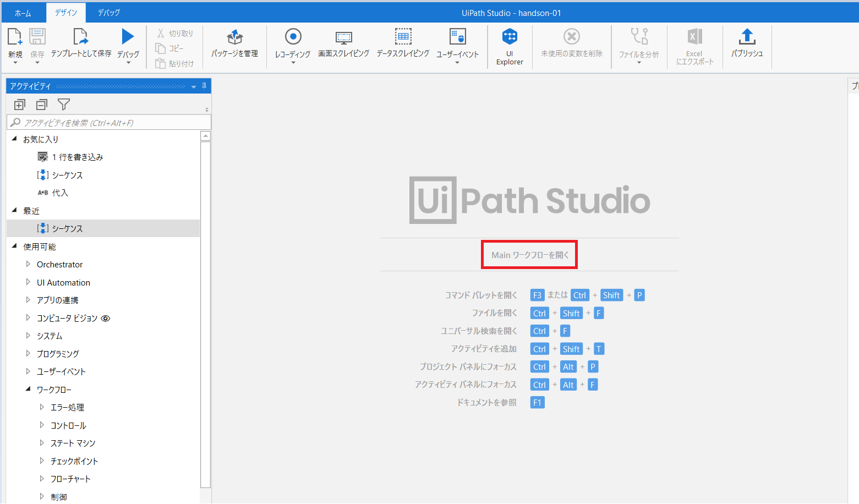This screenshot has height=504, width=859.
Task: Click collapse-all icon in Activities panel
Action: coord(42,105)
